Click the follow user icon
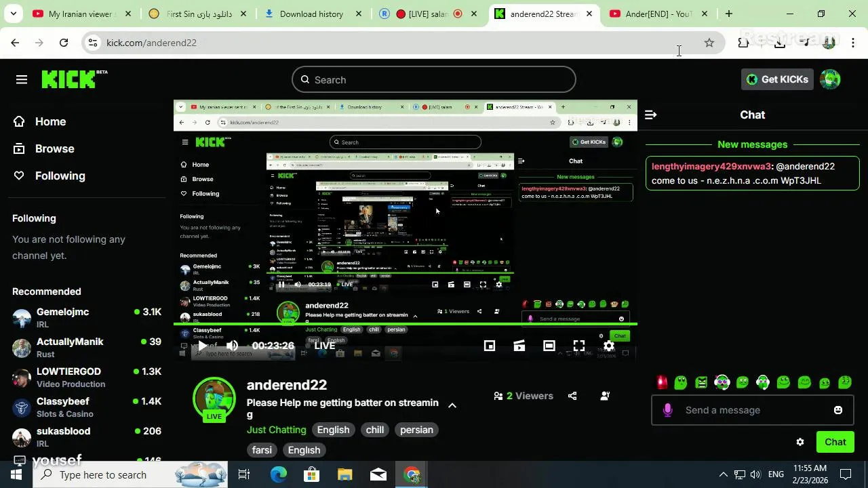This screenshot has width=868, height=488. pos(605,396)
